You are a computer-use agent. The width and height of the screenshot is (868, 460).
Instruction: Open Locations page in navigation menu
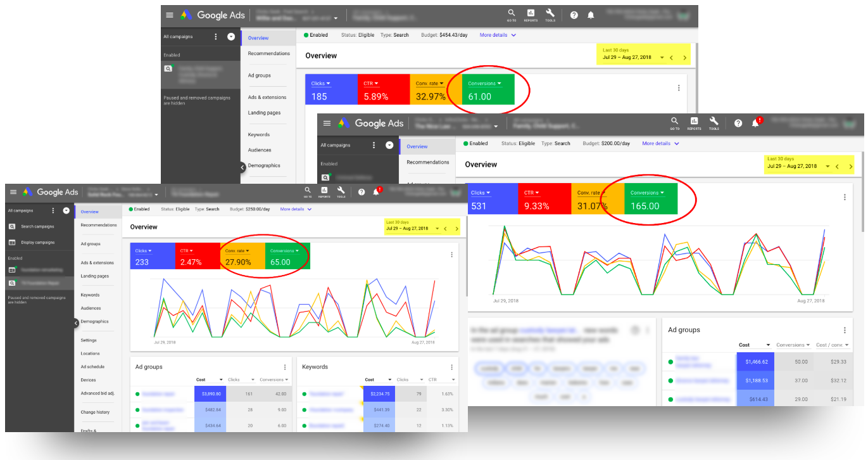[x=90, y=354]
